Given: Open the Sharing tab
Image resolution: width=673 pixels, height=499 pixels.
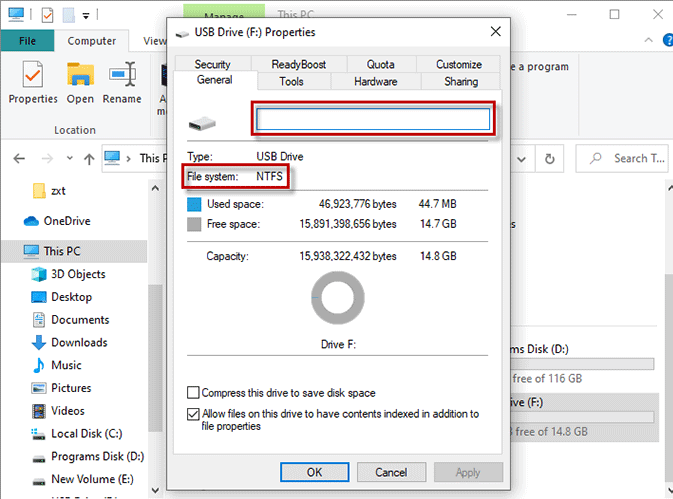Looking at the screenshot, I should (x=461, y=81).
